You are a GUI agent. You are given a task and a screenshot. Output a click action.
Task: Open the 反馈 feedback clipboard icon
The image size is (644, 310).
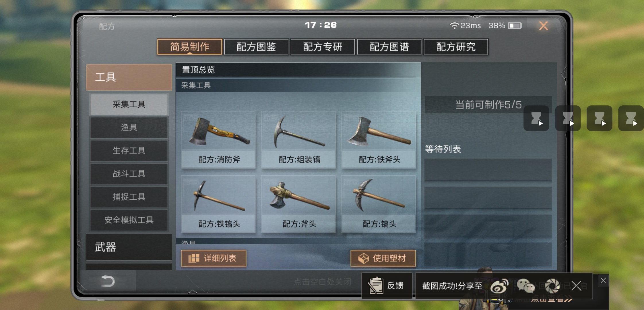[376, 285]
